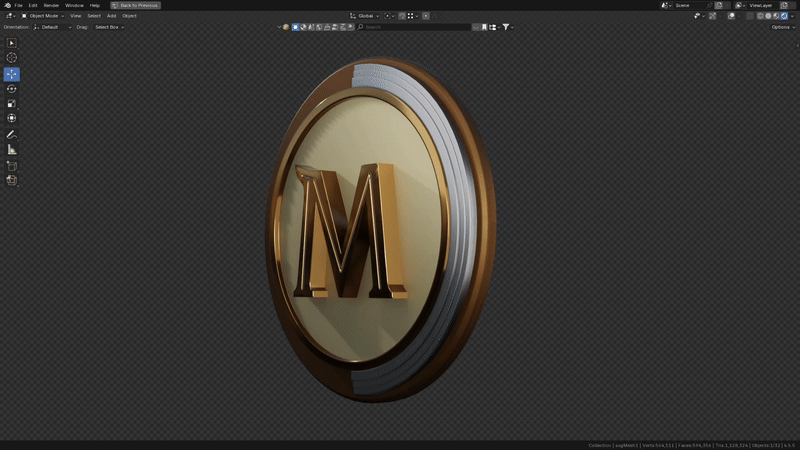Expand the viewport shading options arrow
Image resolution: width=800 pixels, height=450 pixels.
point(792,16)
